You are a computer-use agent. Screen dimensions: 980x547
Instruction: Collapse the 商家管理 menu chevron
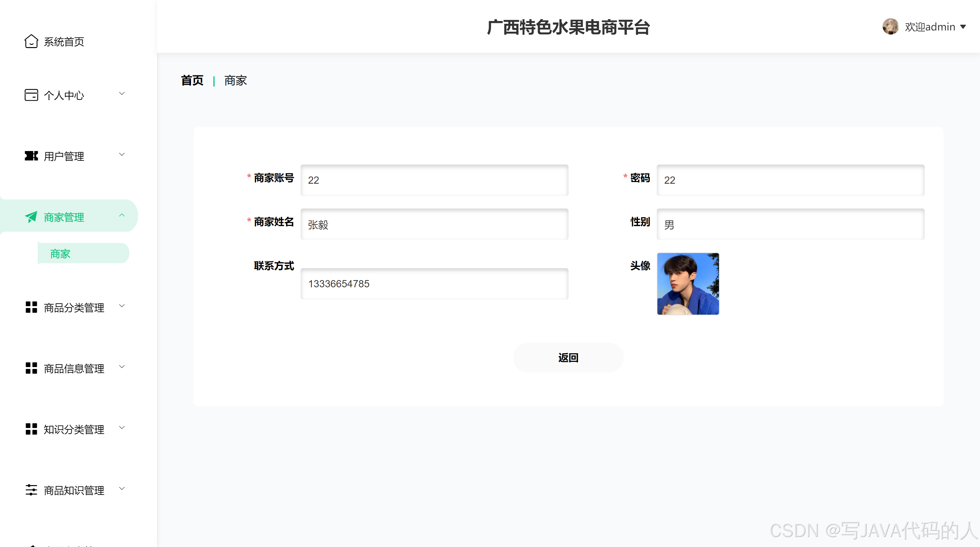[122, 215]
